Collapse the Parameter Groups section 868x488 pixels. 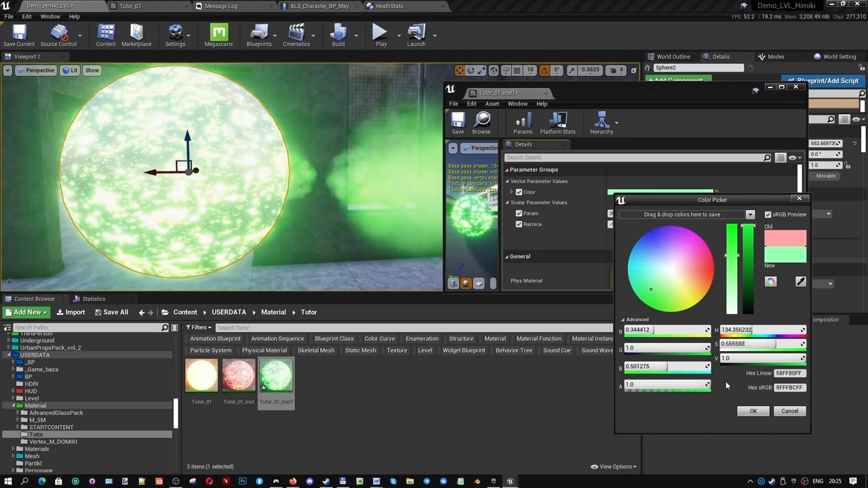(507, 170)
